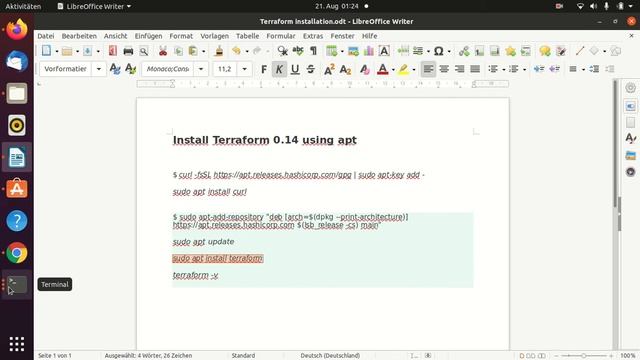Open Find and Replace icon
The image size is (640, 360).
(x=282, y=51)
